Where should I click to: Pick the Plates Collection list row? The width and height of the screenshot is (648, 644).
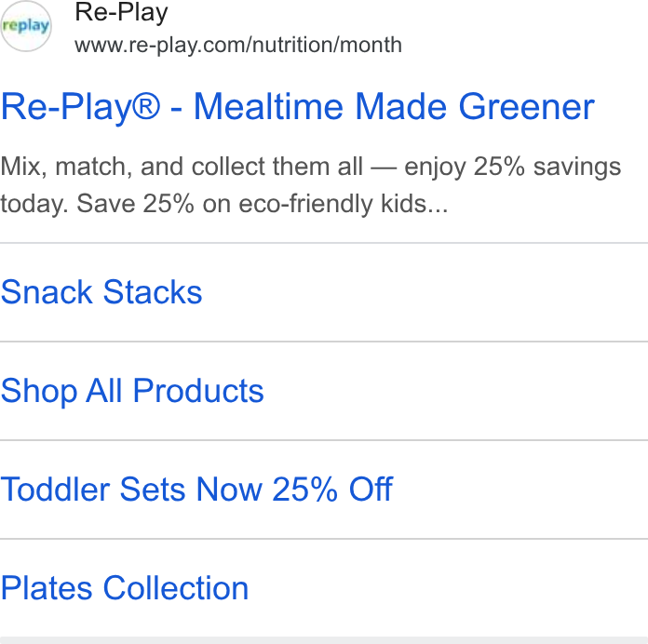[x=324, y=588]
